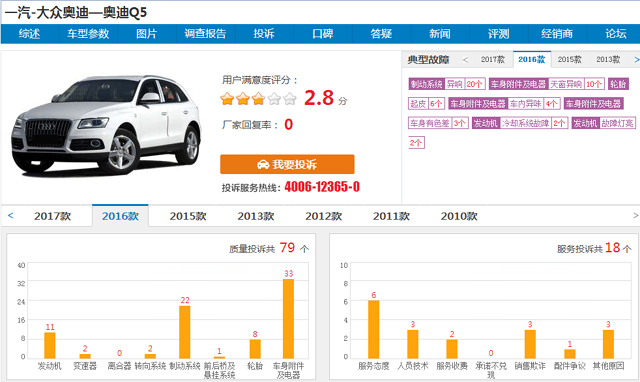Click the 销售欺诈 bar showing 3
This screenshot has height=382, width=640.
[530, 344]
